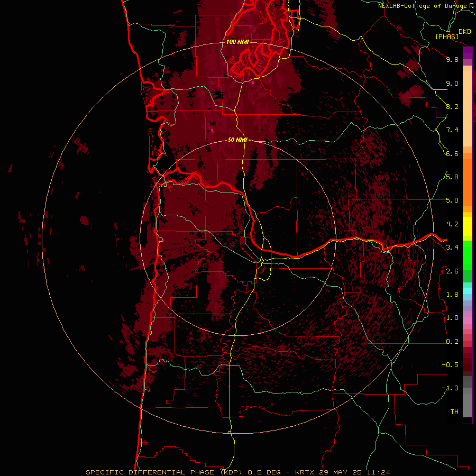
Task: Click the 1.8 legend value
Action: 452,295
